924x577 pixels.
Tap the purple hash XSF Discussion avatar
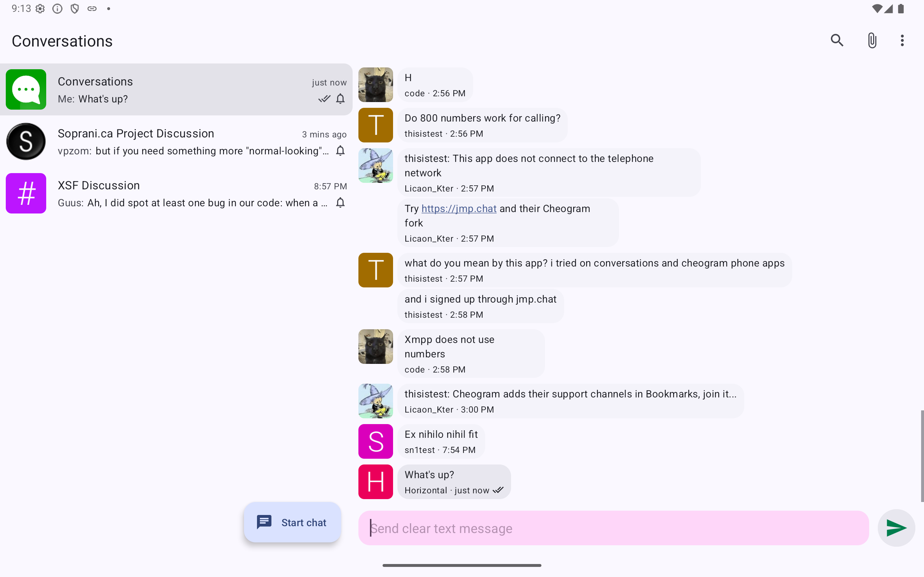tap(26, 194)
